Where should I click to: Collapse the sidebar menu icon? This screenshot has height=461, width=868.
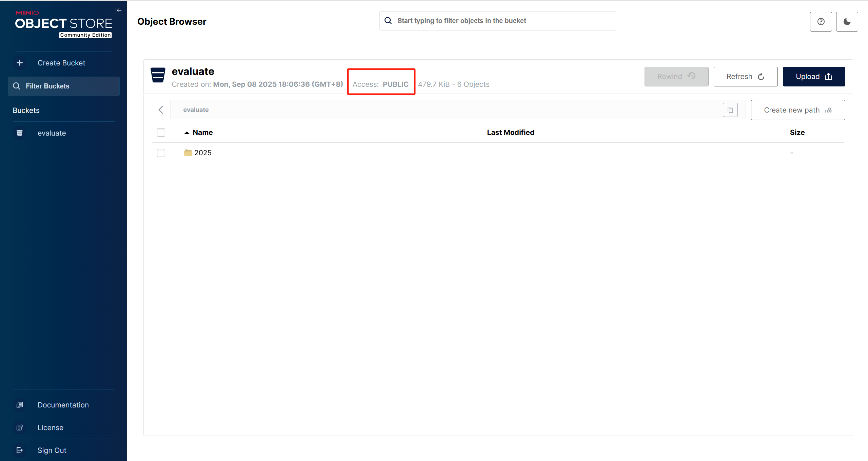pos(118,11)
